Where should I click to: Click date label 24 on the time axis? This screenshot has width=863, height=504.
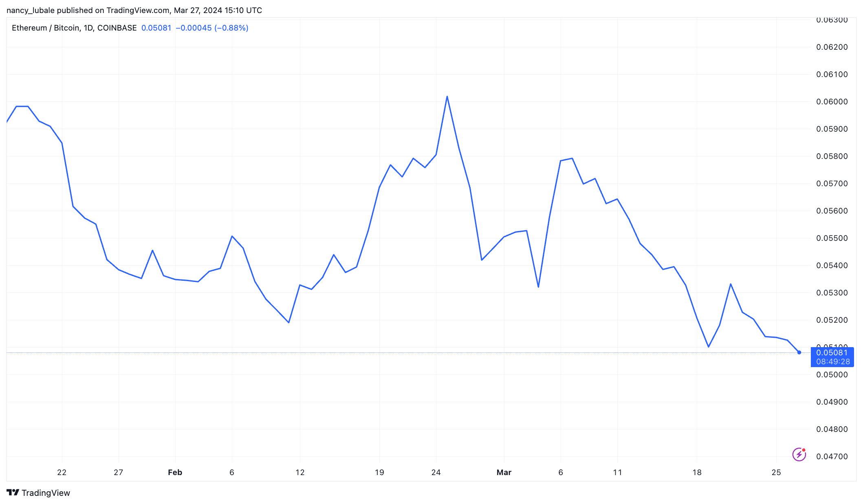click(x=436, y=472)
